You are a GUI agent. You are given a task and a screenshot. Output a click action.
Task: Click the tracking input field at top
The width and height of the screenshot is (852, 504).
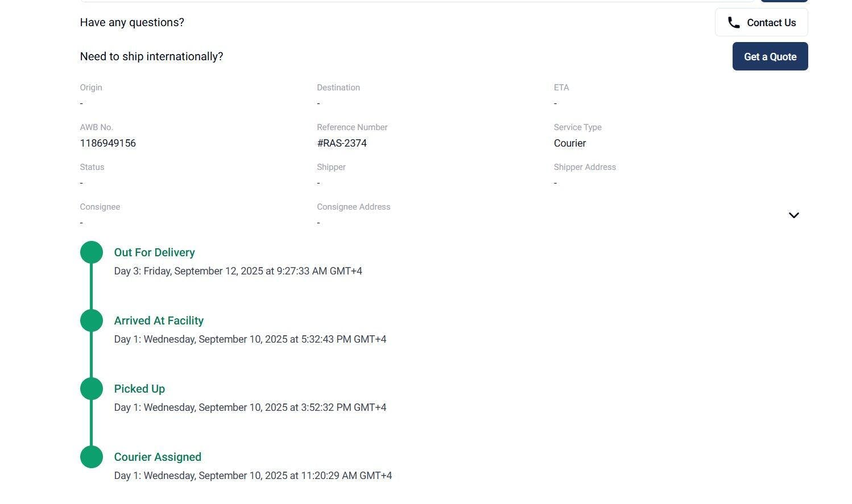pyautogui.click(x=417, y=1)
